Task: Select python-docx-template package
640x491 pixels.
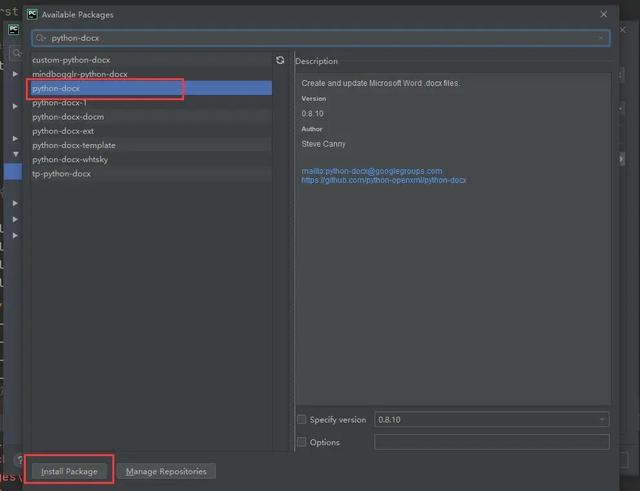Action: (151, 145)
